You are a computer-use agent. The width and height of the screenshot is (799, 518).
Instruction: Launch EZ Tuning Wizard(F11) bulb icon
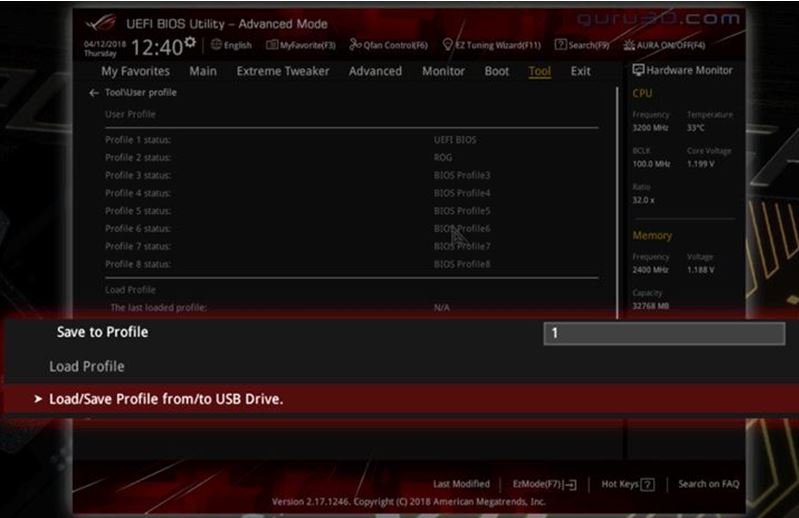pyautogui.click(x=447, y=45)
